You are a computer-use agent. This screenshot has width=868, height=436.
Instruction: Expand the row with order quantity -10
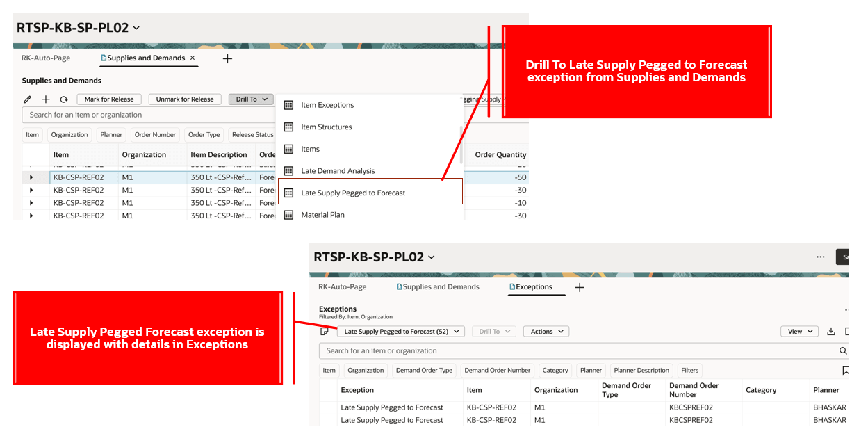pos(31,203)
